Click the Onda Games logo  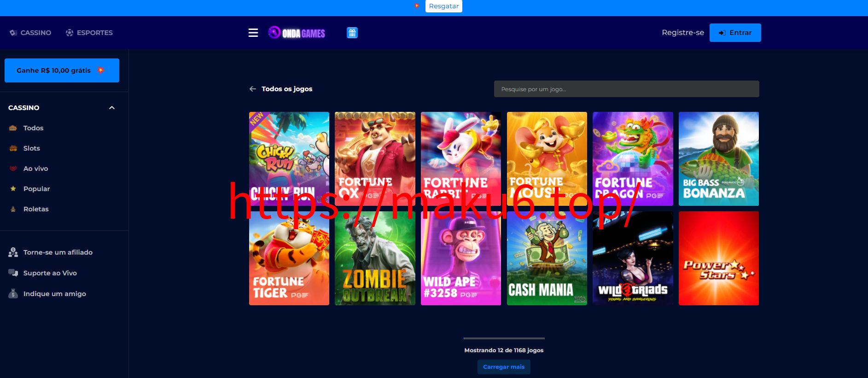click(297, 33)
